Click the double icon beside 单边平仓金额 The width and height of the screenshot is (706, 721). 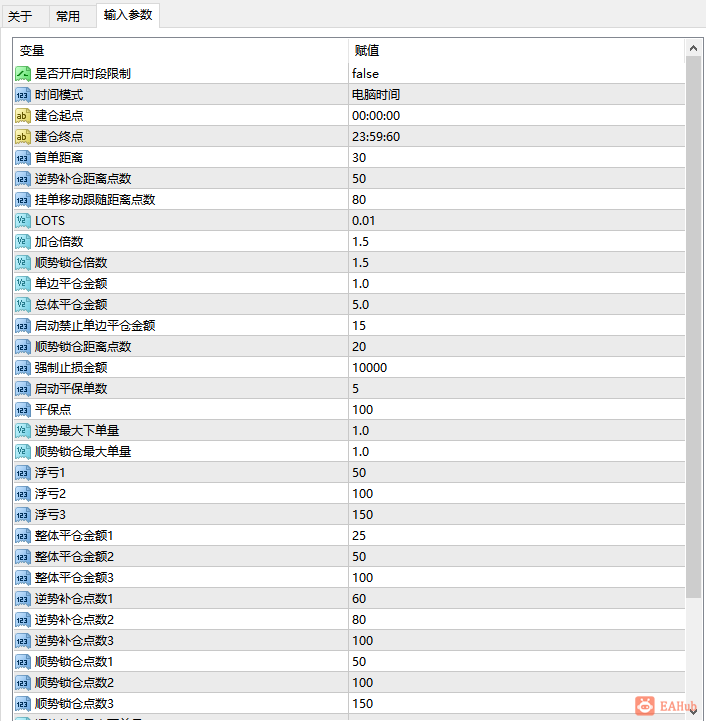tap(23, 284)
